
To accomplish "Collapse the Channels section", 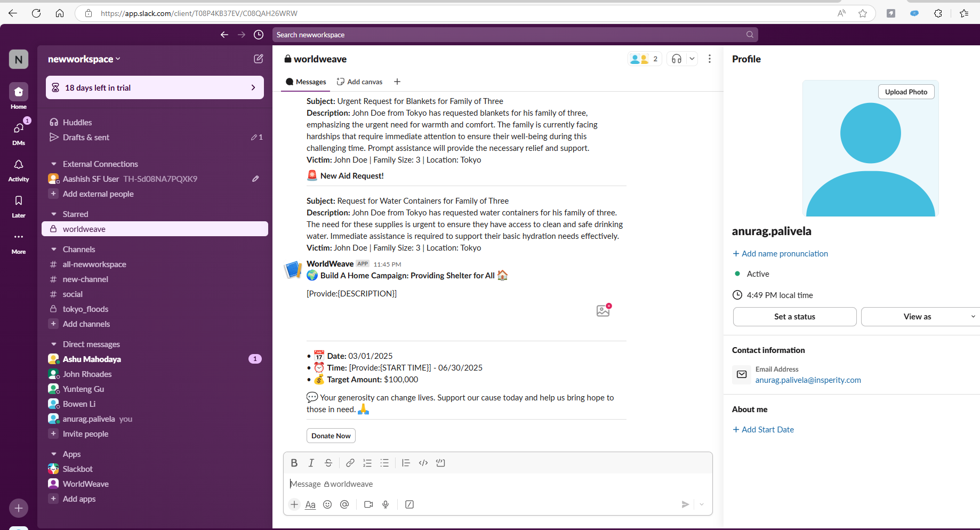I will pos(54,249).
